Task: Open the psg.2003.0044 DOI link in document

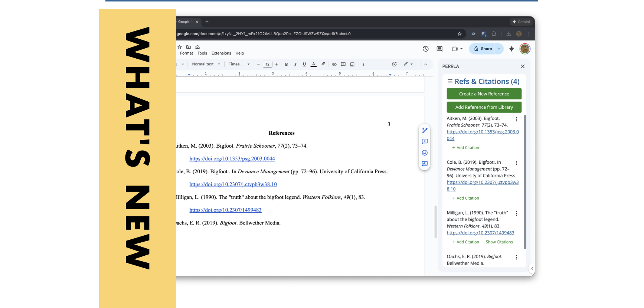Action: pyautogui.click(x=232, y=159)
